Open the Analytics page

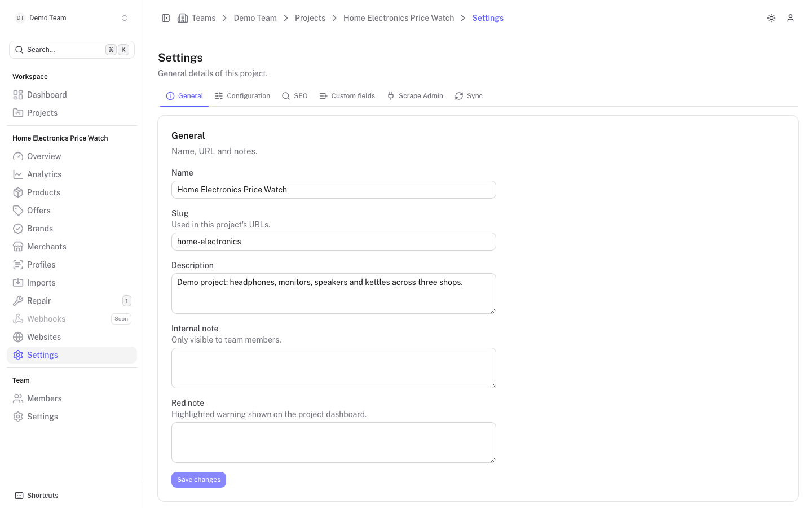(72, 174)
